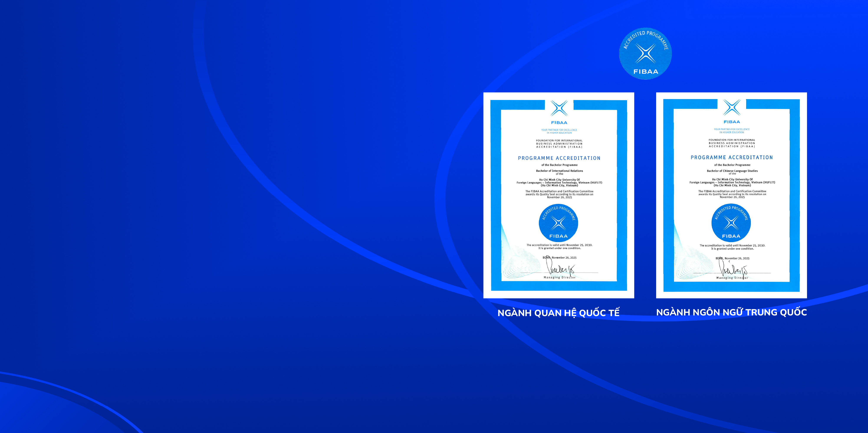Screen dimensions: 868x433
Task: Click the validity date line on the Chinese Language certificate
Action: [732, 245]
